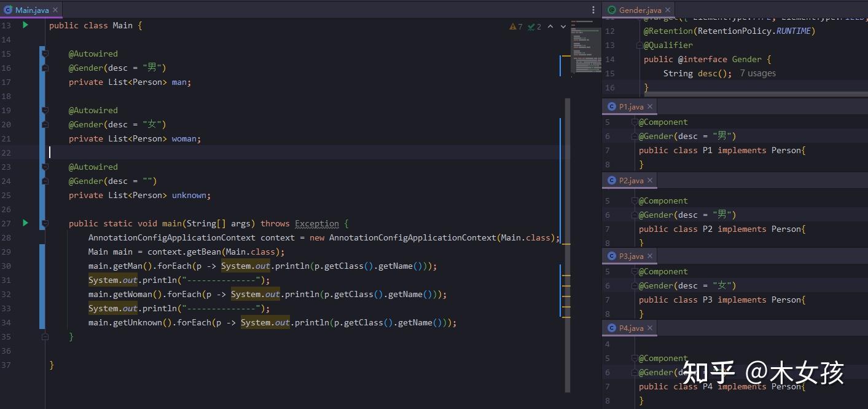The image size is (868, 409).
Task: Close the Main.java tab
Action: click(x=55, y=10)
